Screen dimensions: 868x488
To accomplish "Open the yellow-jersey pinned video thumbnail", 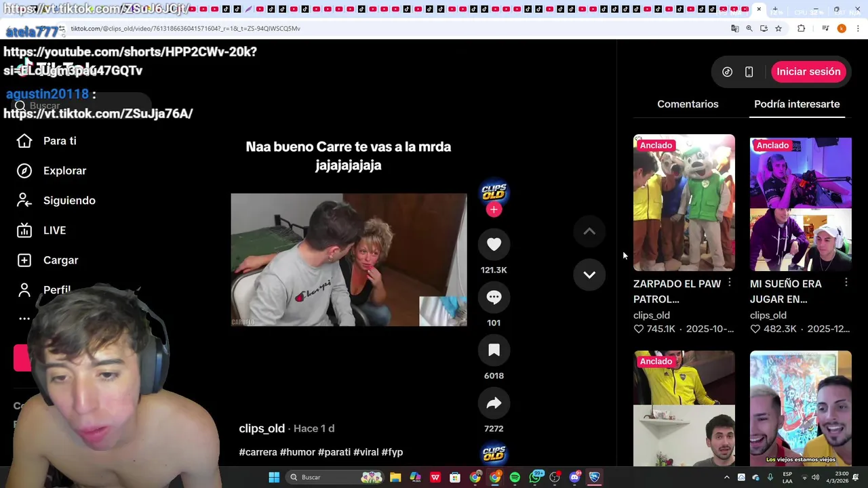I will tap(684, 408).
